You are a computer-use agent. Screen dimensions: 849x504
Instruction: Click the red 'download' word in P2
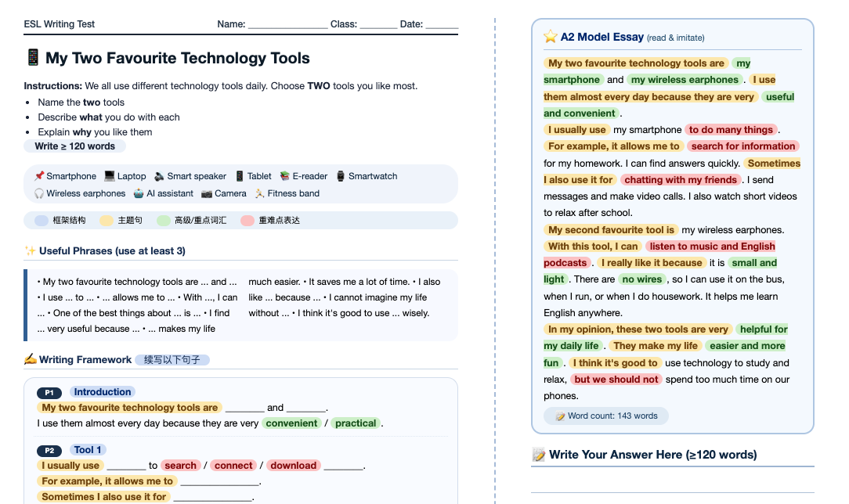294,466
